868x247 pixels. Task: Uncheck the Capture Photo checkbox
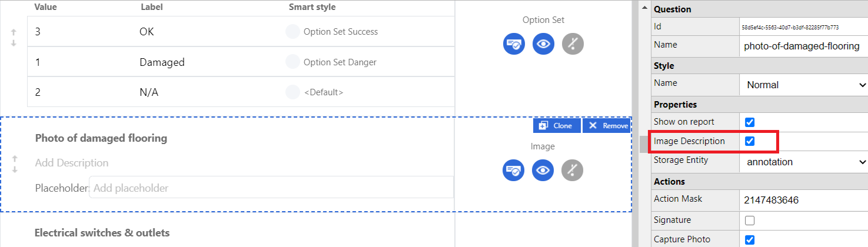750,239
